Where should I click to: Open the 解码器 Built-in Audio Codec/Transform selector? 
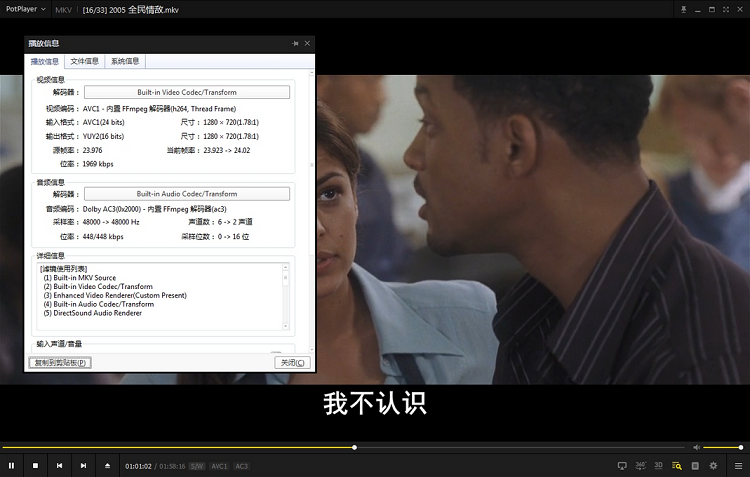pos(186,194)
